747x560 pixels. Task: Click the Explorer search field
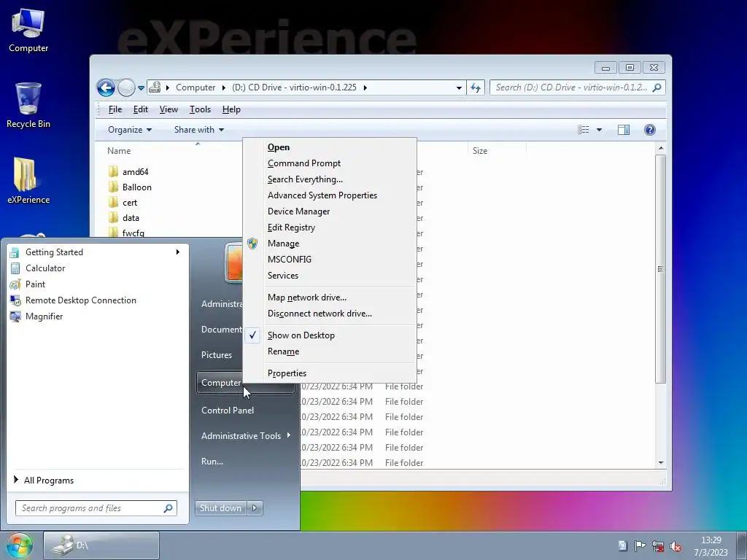click(x=577, y=87)
